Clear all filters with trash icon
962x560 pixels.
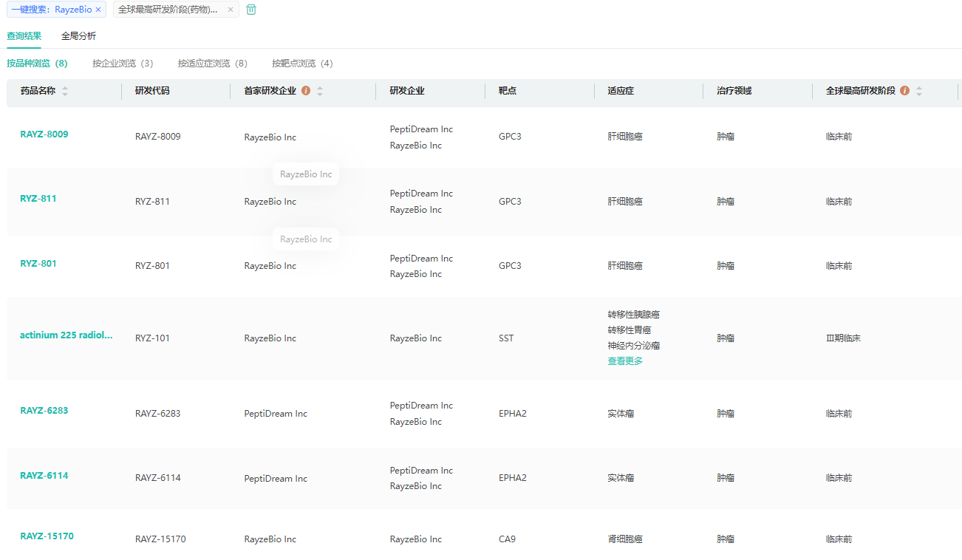(251, 10)
